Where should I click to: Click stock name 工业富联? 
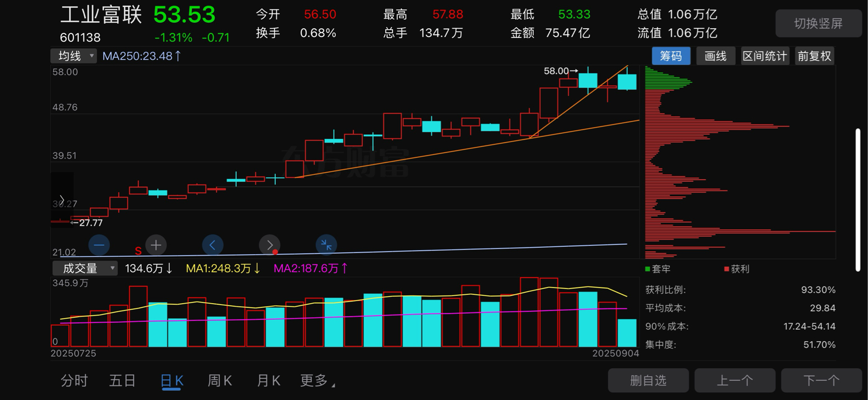coord(101,15)
